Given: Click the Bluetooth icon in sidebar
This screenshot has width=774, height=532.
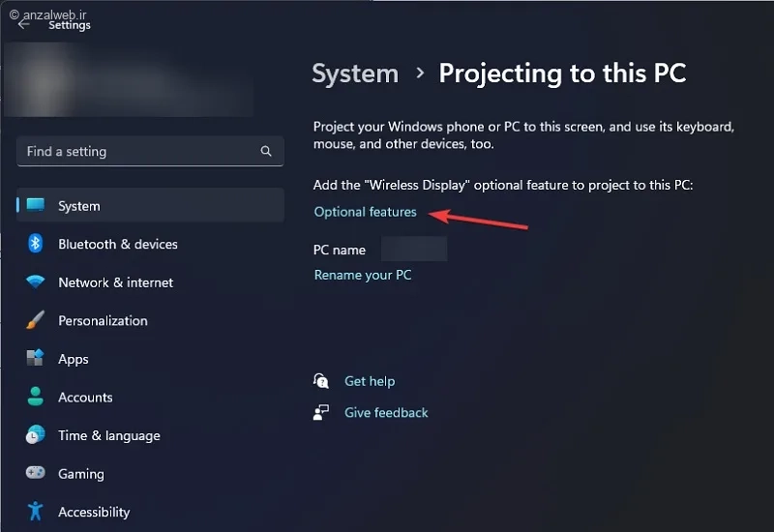Looking at the screenshot, I should pyautogui.click(x=36, y=244).
